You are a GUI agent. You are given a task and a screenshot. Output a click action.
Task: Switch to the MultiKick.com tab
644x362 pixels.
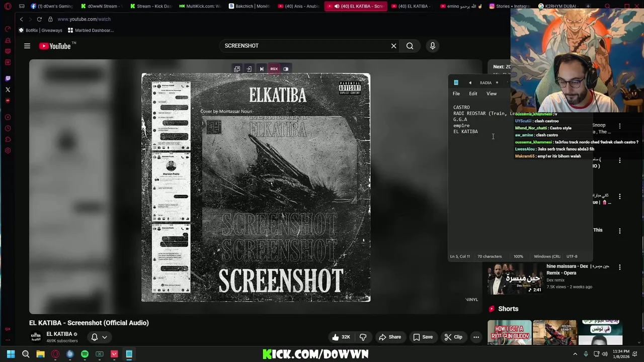coord(200,6)
